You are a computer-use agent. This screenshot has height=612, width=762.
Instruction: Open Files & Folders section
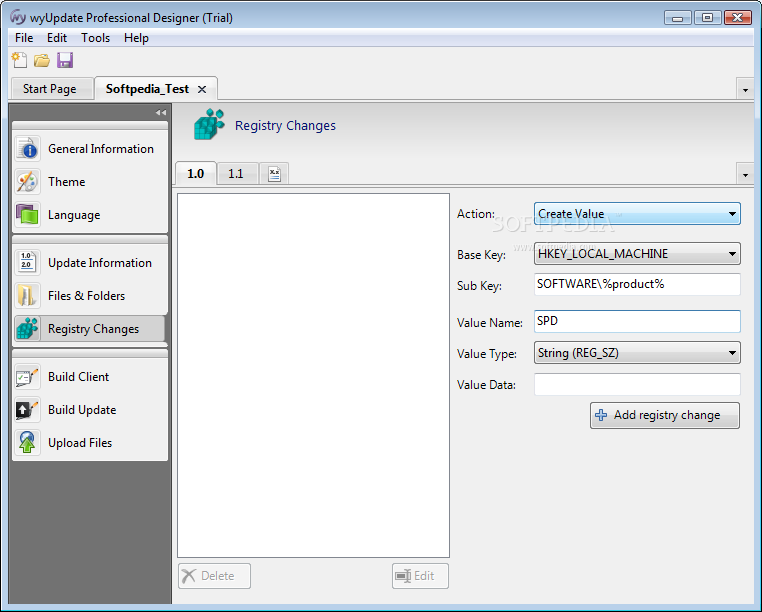tap(90, 296)
